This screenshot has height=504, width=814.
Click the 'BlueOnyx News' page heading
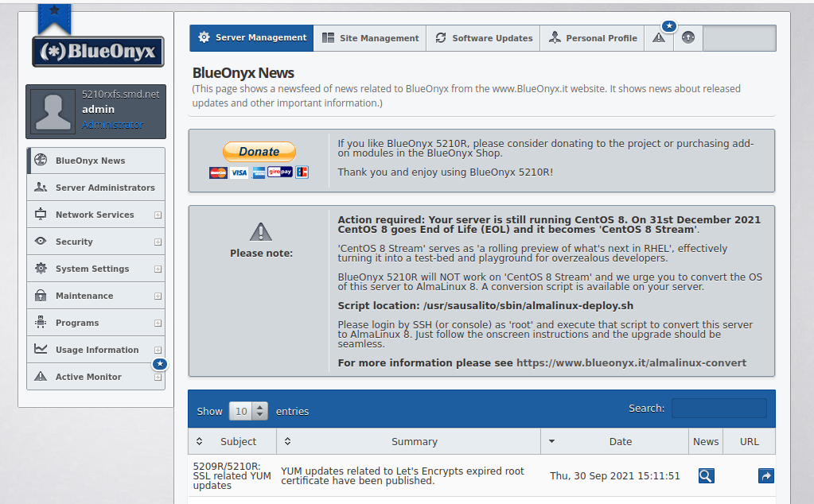tap(243, 73)
